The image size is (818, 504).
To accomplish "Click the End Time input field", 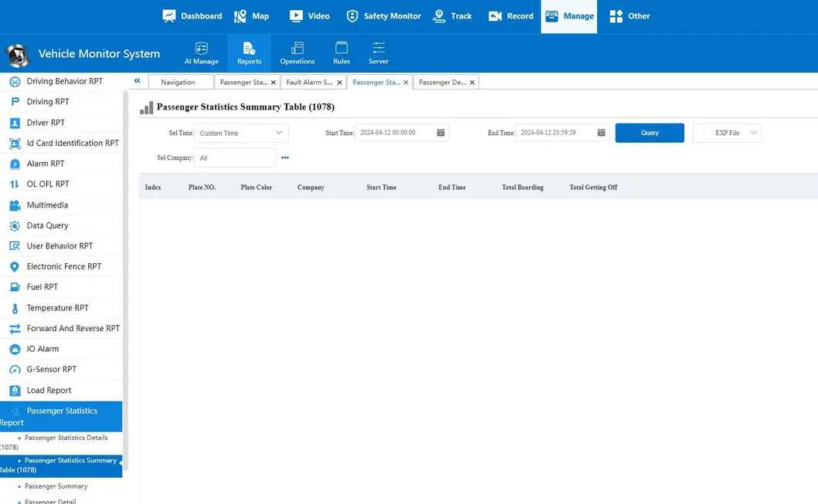I will click(x=554, y=132).
